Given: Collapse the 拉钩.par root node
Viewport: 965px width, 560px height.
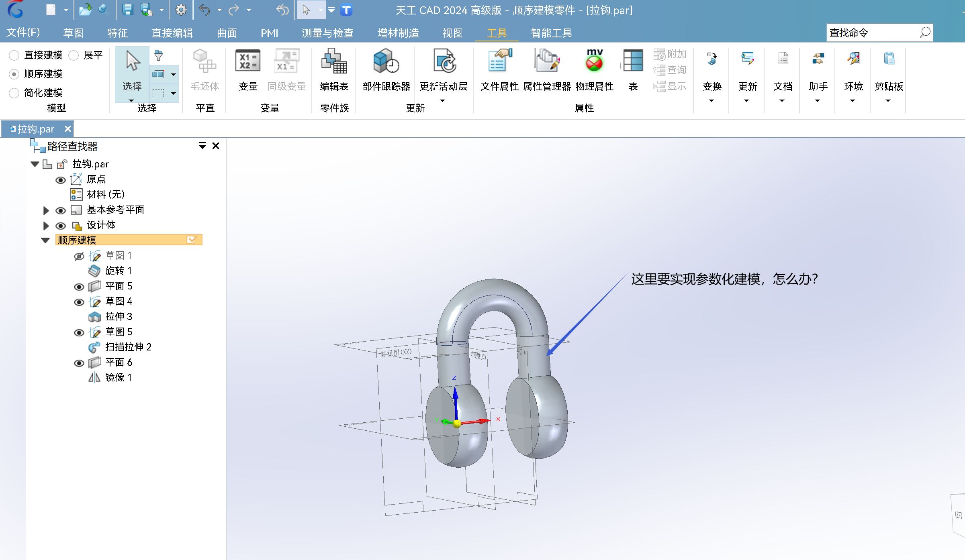Looking at the screenshot, I should pos(35,164).
